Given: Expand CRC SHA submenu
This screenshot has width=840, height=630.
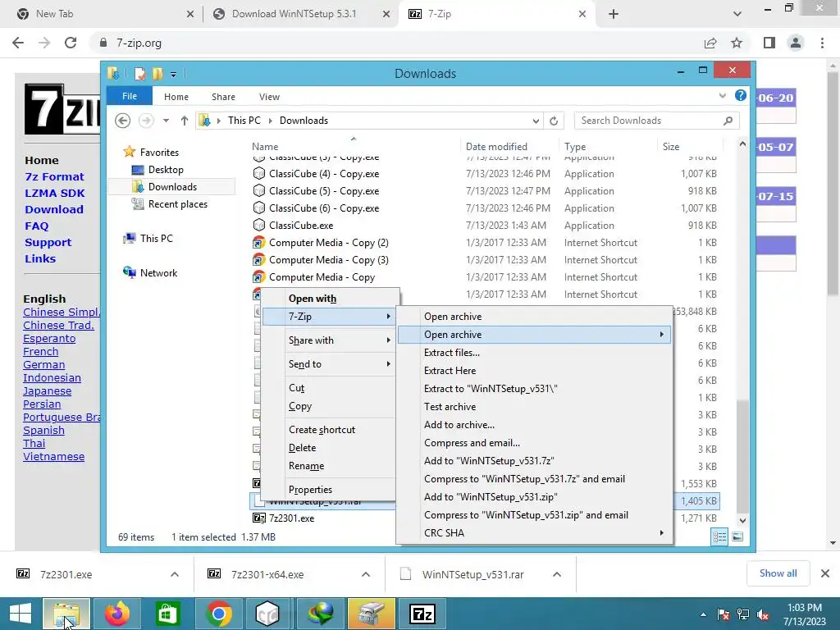Looking at the screenshot, I should tap(535, 533).
